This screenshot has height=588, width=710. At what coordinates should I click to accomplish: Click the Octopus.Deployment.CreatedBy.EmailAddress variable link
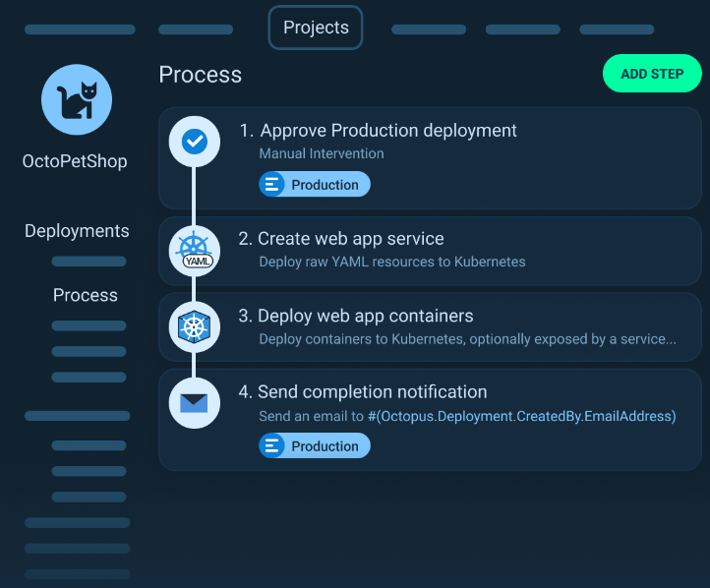[x=521, y=416]
